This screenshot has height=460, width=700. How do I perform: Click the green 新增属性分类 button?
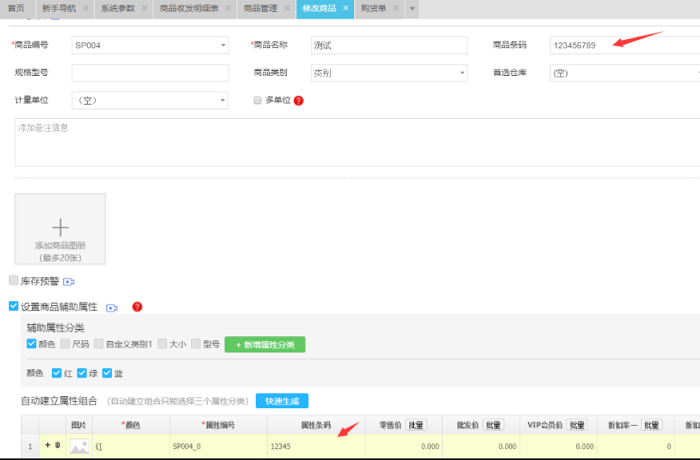click(x=265, y=344)
